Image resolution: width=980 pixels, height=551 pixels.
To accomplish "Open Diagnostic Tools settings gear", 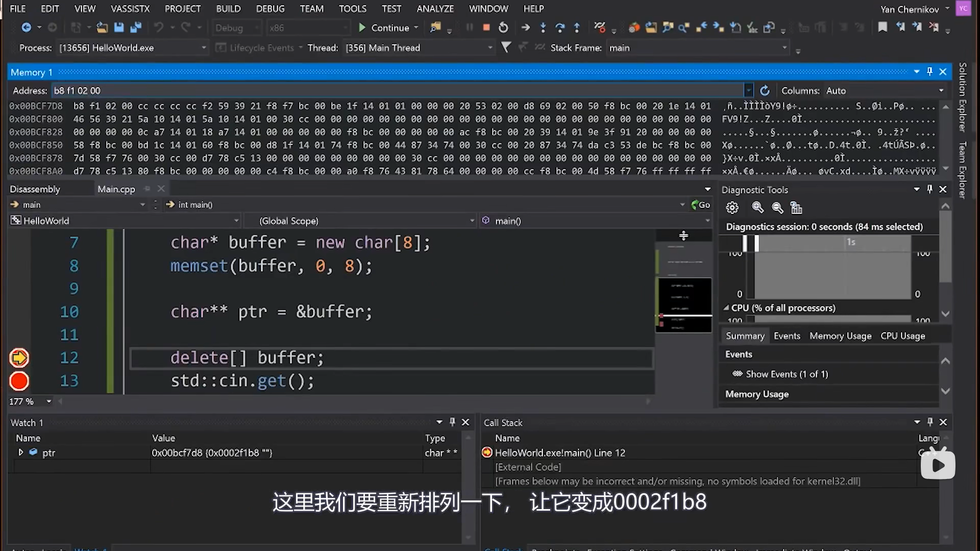I will [x=732, y=208].
